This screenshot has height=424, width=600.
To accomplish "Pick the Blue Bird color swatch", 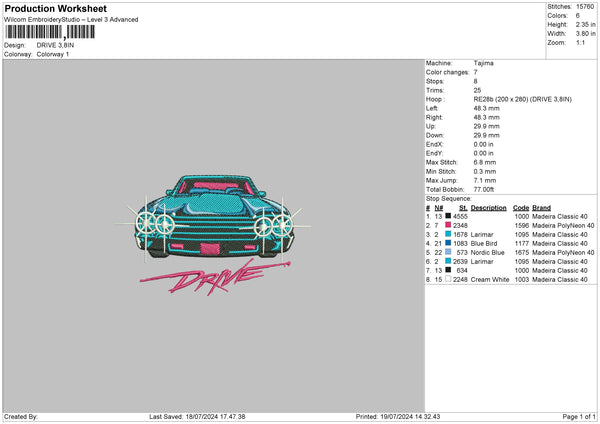I will point(448,243).
